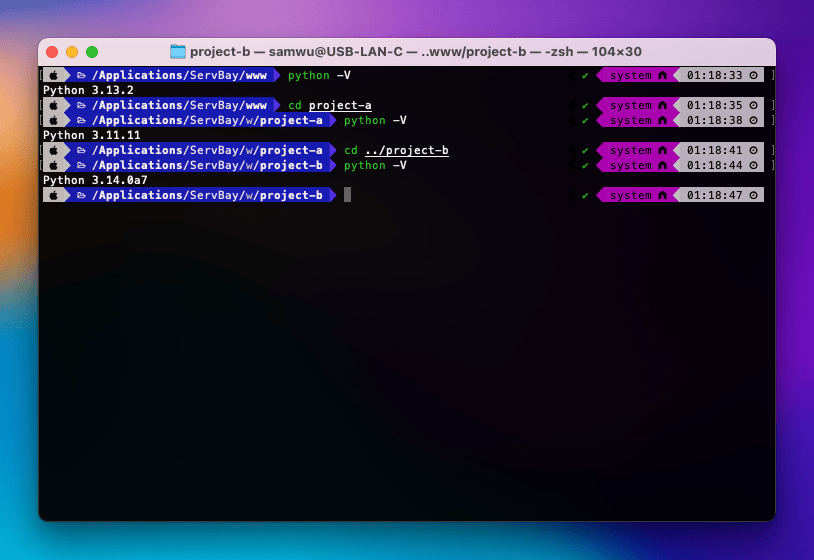Click the red close window button
This screenshot has height=560, width=814.
pyautogui.click(x=52, y=52)
